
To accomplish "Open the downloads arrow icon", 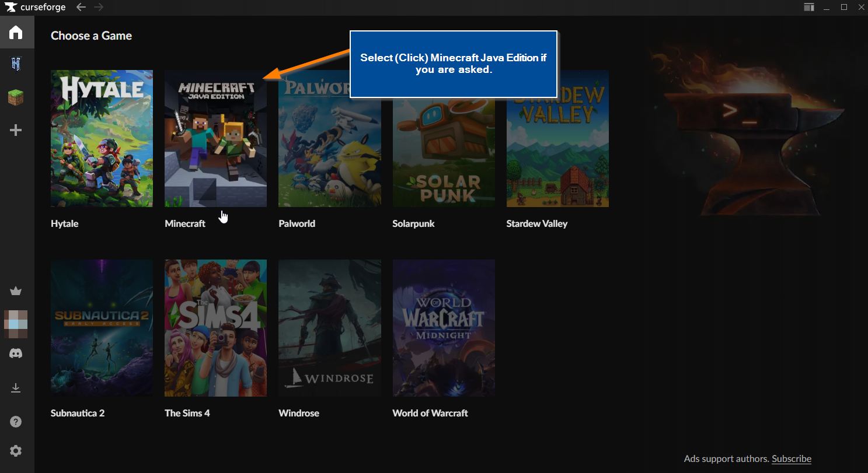I will point(16,388).
